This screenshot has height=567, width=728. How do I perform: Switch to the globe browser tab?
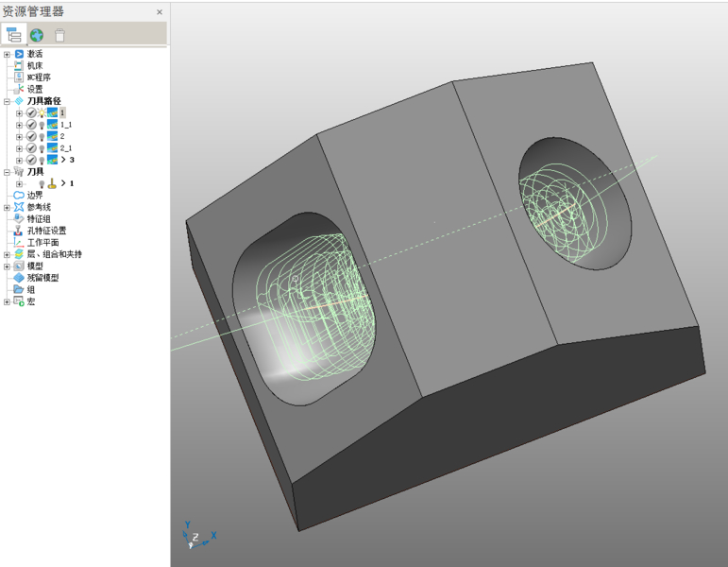pyautogui.click(x=37, y=35)
